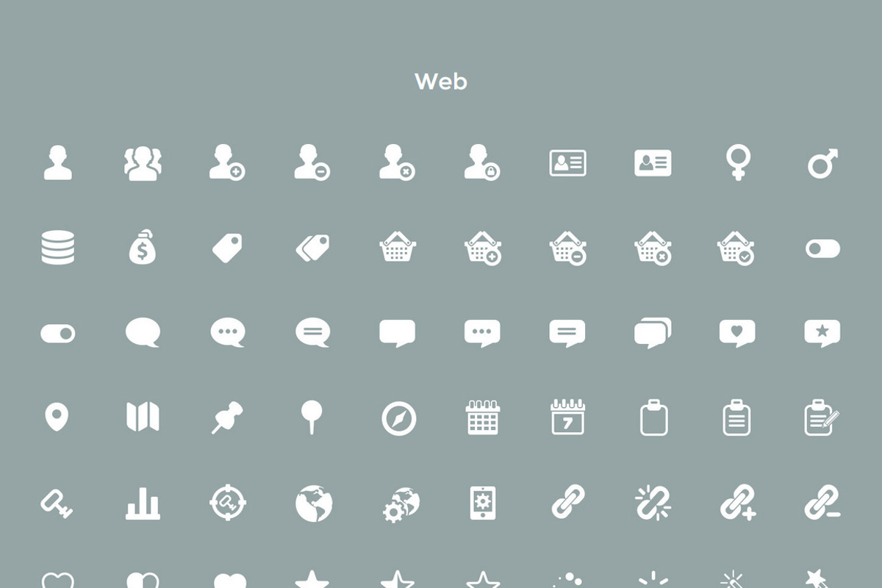
Task: Click the locked user icon
Action: click(482, 162)
